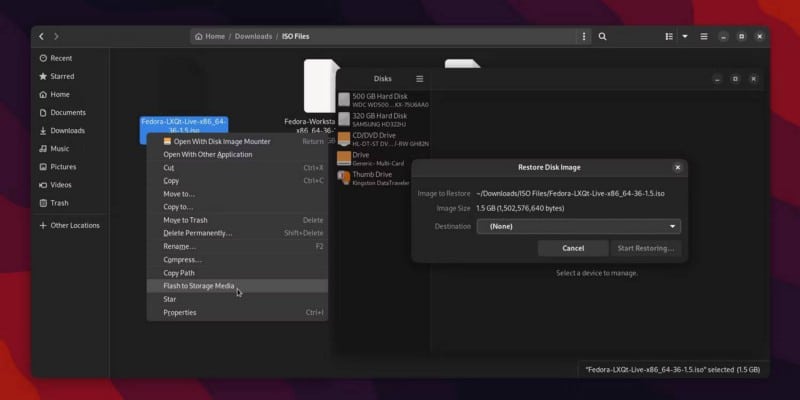Choose Copy to… in context menu

(237, 207)
